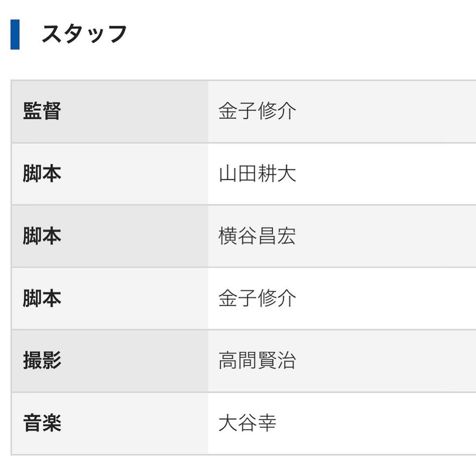Viewport: 476px width, 476px height.
Task: Select the 撮影 label cell
Action: coord(42,361)
